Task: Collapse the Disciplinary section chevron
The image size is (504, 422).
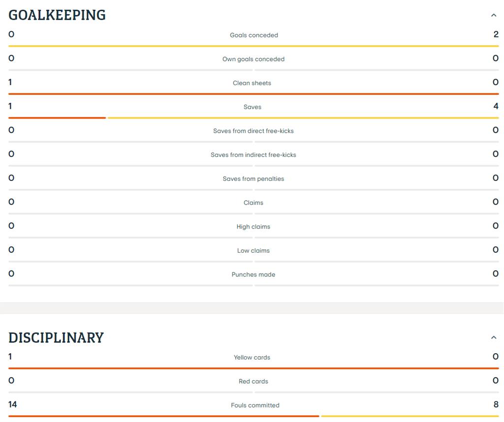Action: tap(493, 337)
